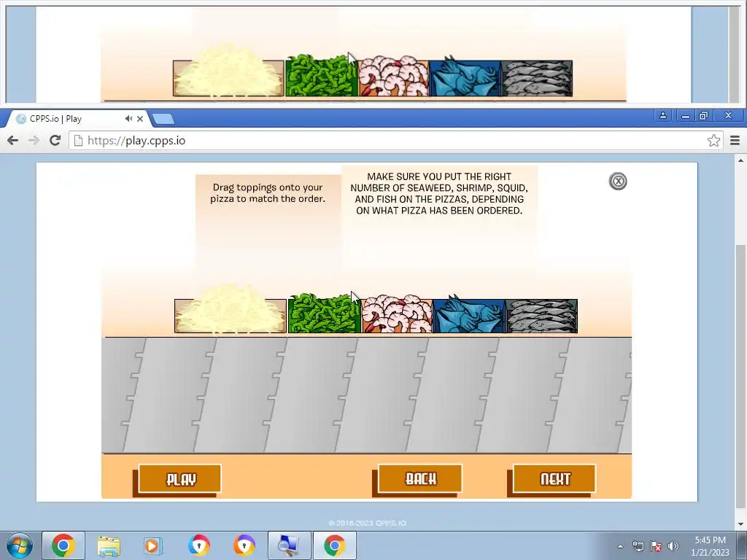Restore down the front Chrome window
The width and height of the screenshot is (747, 560).
[703, 115]
